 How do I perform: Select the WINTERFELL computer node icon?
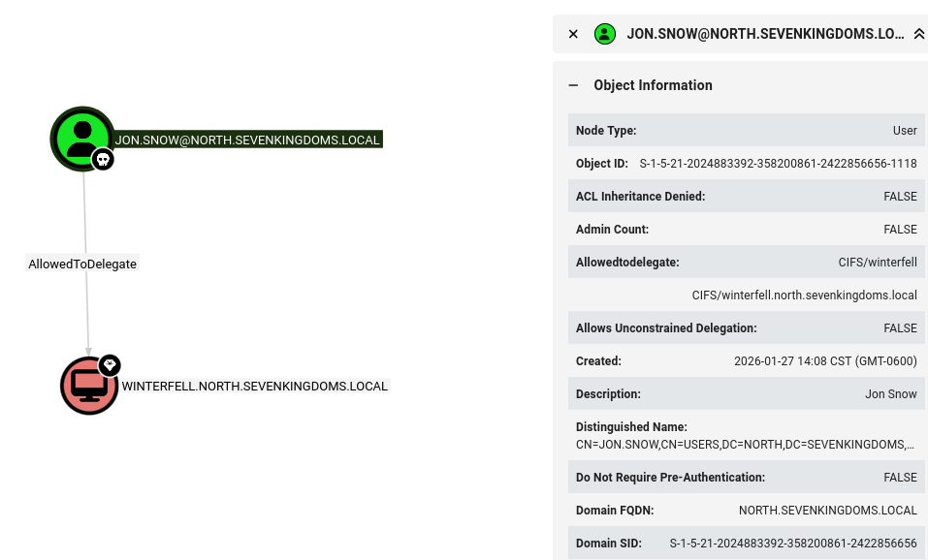(x=89, y=386)
